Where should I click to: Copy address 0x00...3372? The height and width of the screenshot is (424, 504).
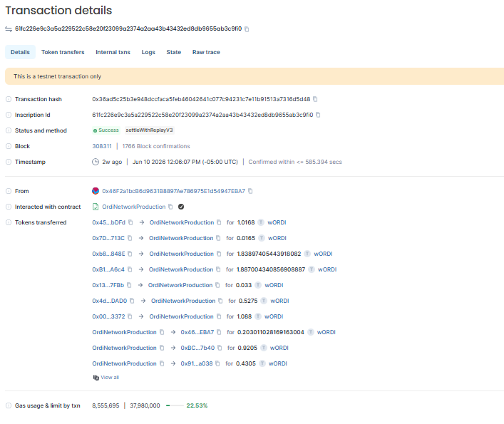tap(130, 316)
